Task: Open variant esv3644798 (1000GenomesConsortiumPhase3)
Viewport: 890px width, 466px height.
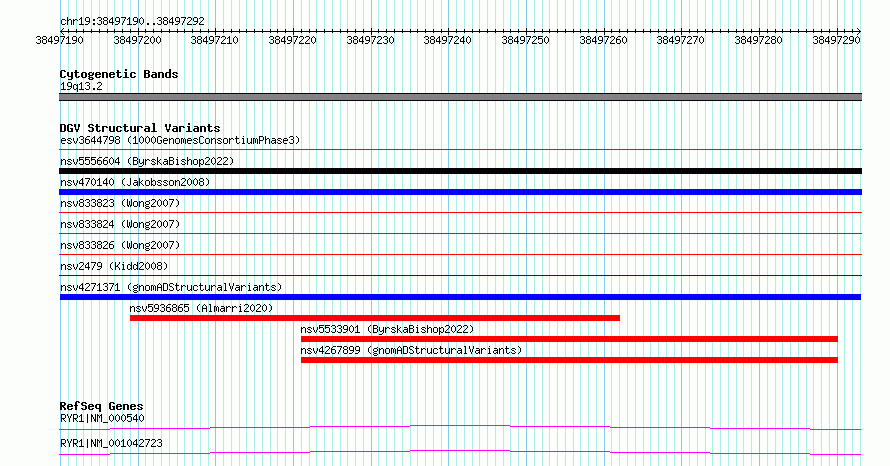Action: 180,140
